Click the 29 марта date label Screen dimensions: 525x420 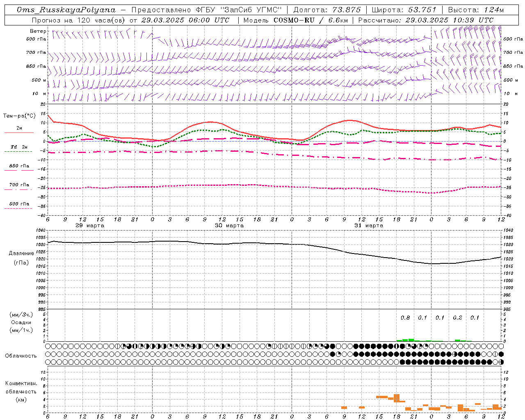90,226
